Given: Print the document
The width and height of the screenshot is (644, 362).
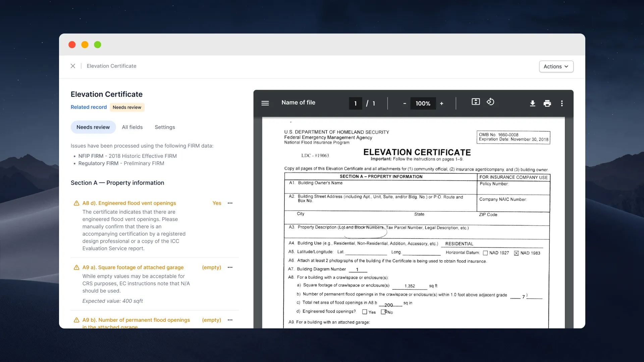Looking at the screenshot, I should pos(547,104).
